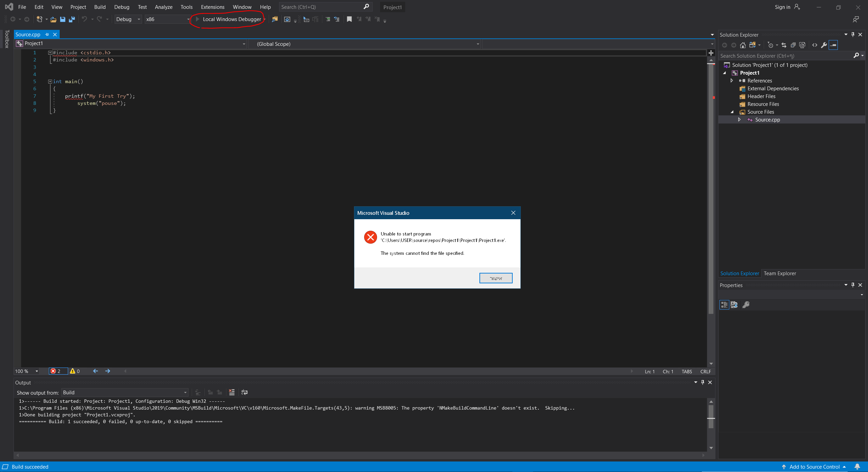Screen dimensions: 868x472
Task: Toggle pin on Source.cpp tab
Action: click(47, 35)
